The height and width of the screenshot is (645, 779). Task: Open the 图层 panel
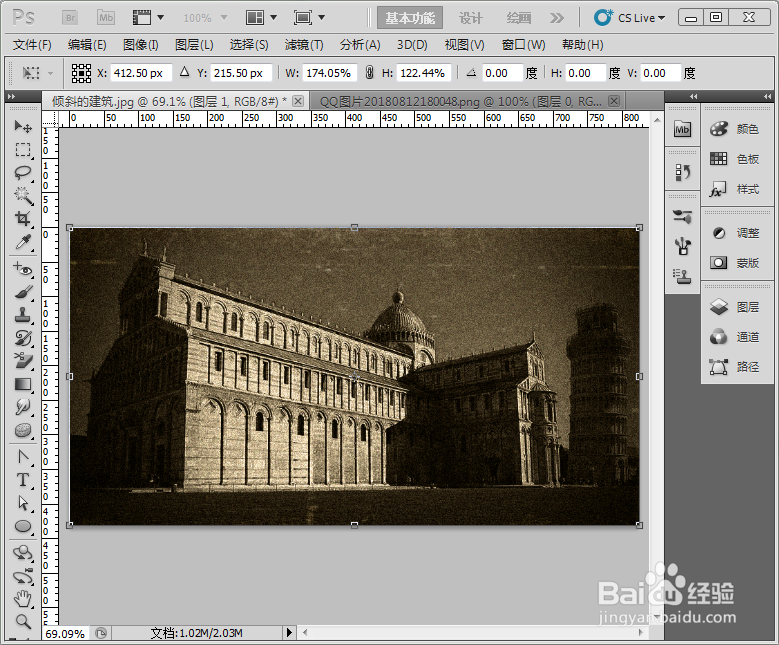[736, 307]
